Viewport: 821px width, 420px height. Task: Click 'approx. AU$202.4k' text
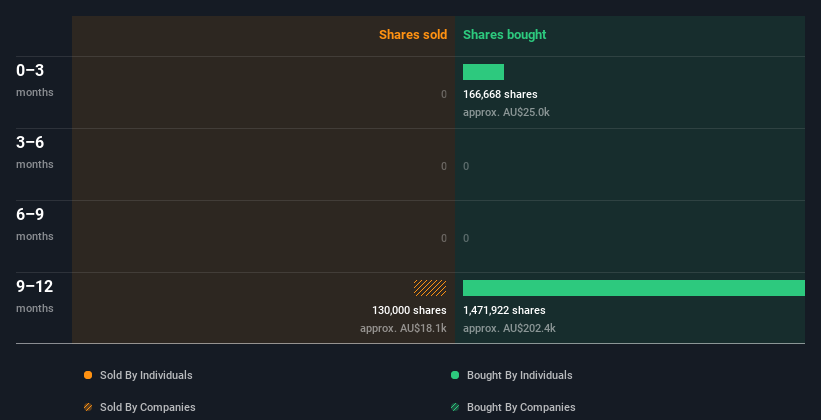pos(509,328)
